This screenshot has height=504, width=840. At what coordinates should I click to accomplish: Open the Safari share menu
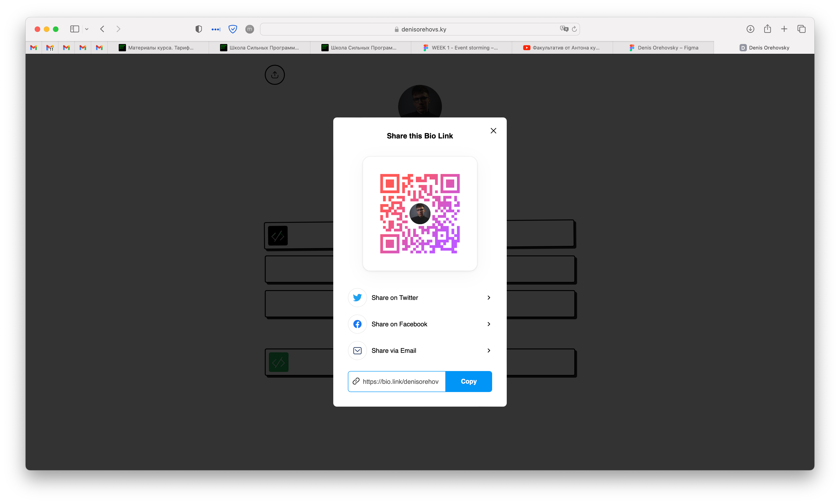tap(767, 29)
